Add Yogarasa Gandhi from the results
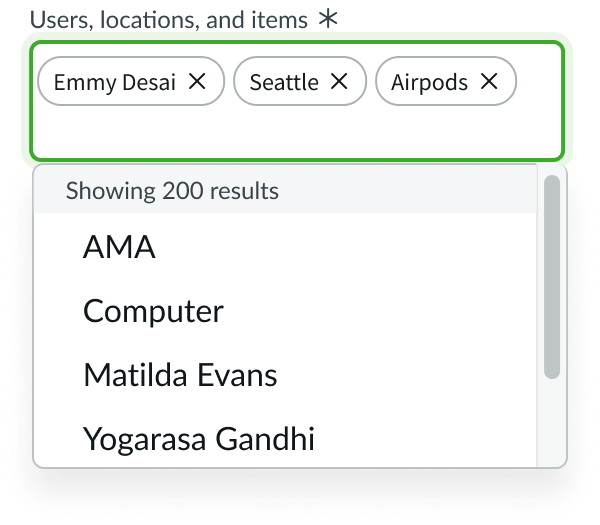This screenshot has width=600, height=525. [198, 438]
